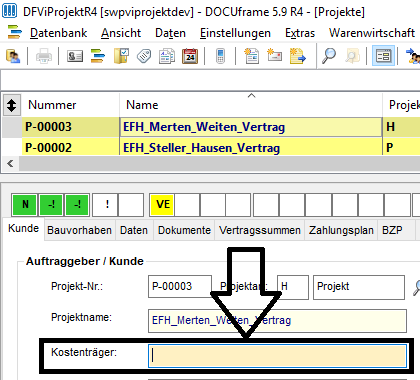This screenshot has width=420, height=380.
Task: Click the folder with checkmark toolbar icon
Action: click(x=121, y=56)
